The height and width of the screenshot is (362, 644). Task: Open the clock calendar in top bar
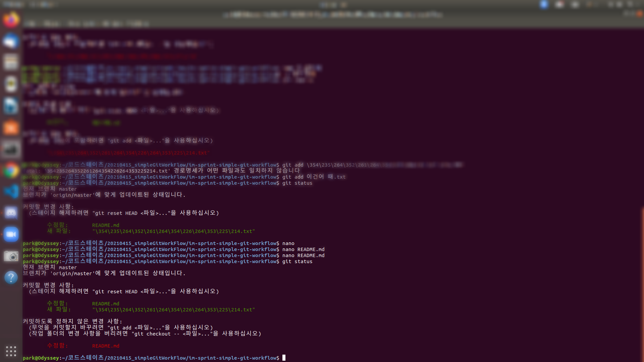(x=332, y=5)
